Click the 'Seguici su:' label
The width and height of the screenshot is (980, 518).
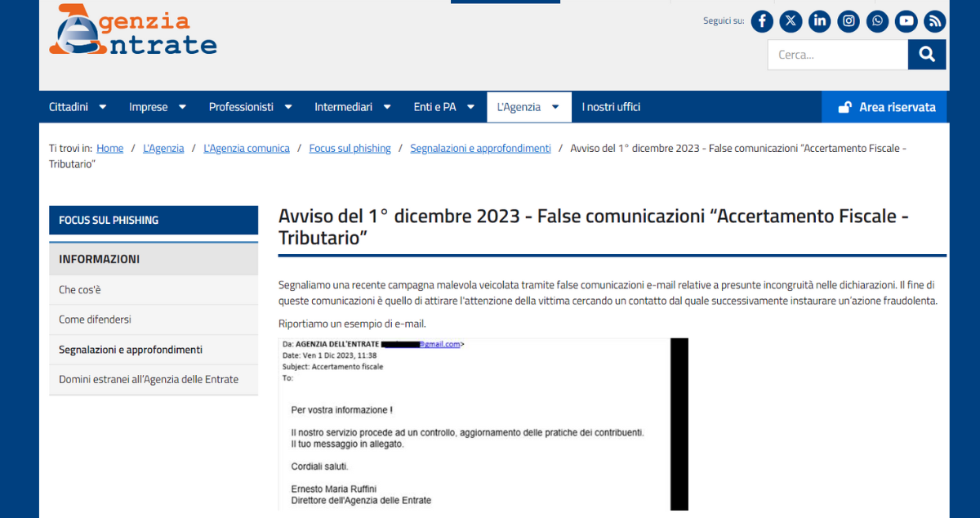tap(724, 21)
